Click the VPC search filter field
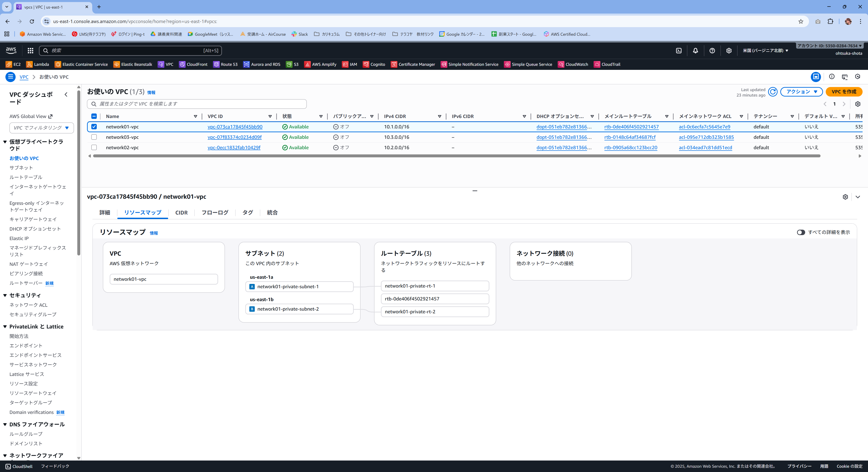 pyautogui.click(x=197, y=104)
